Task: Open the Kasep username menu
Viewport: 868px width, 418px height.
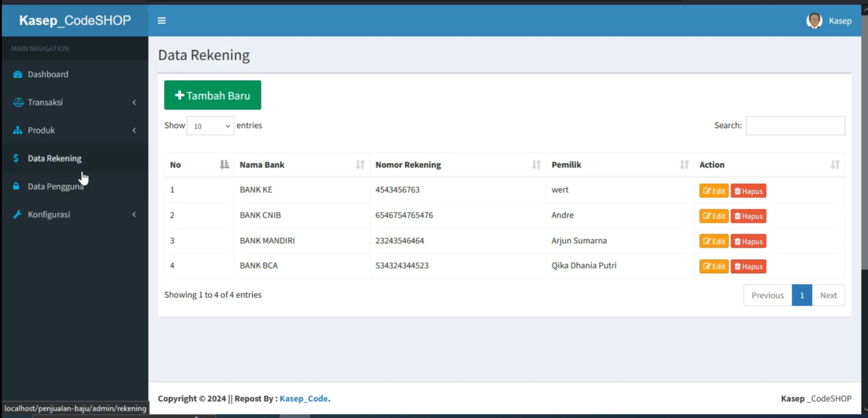Action: (840, 21)
